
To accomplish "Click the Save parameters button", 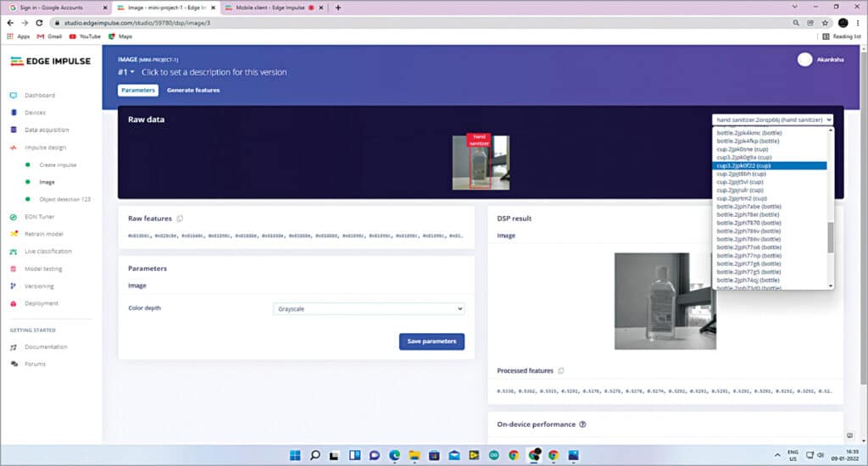I will click(x=431, y=341).
